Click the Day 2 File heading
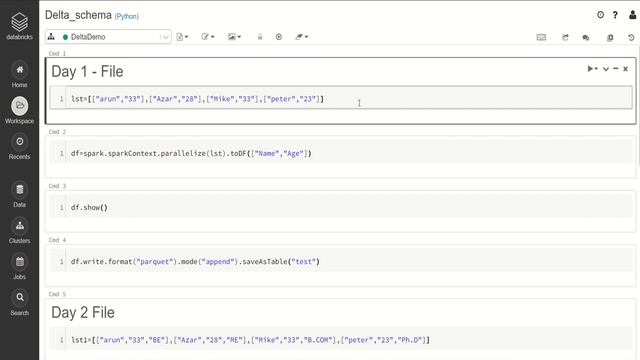Viewport: 640px width, 360px height. point(83,313)
